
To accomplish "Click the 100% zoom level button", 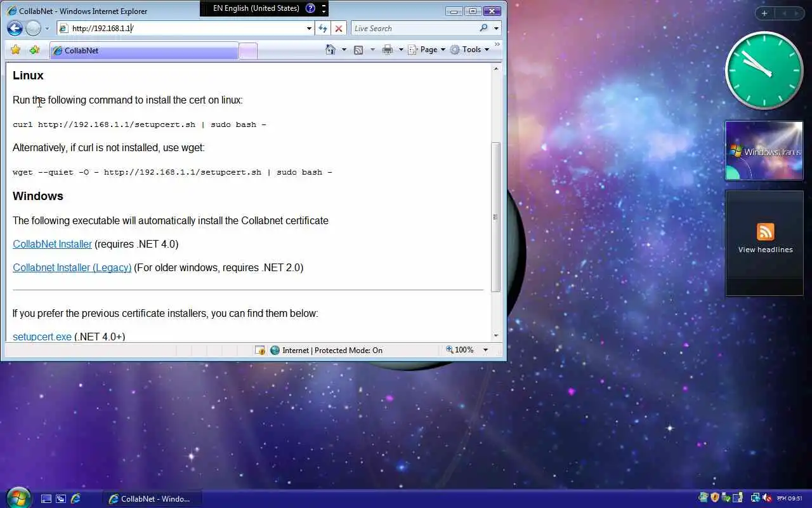I will 460,350.
